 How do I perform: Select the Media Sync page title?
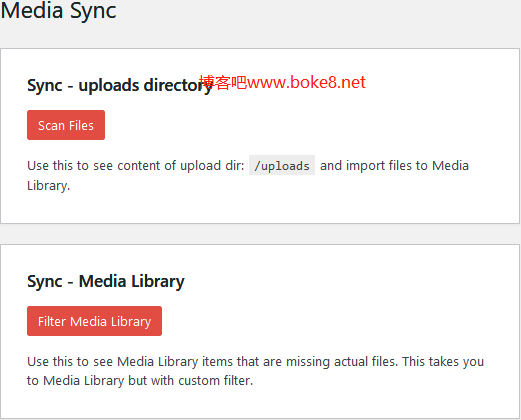(59, 12)
